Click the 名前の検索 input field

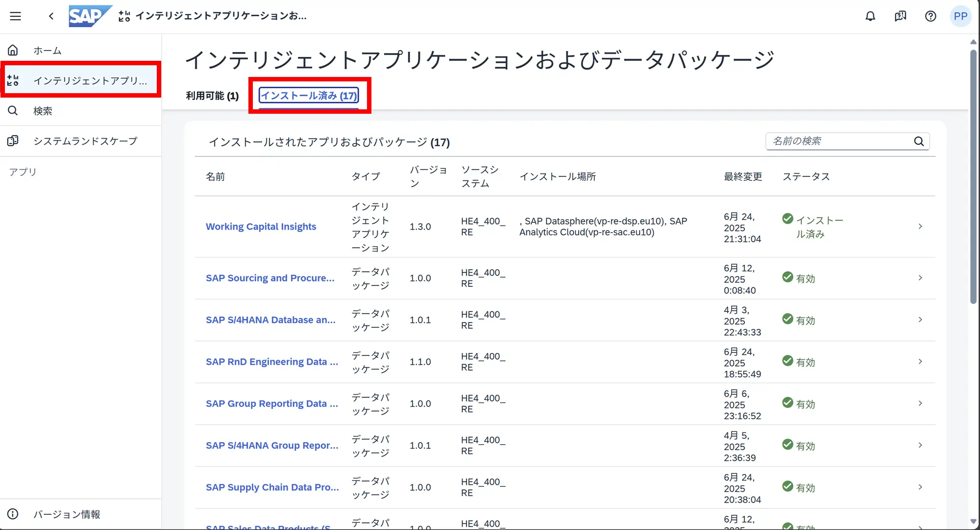click(x=838, y=141)
